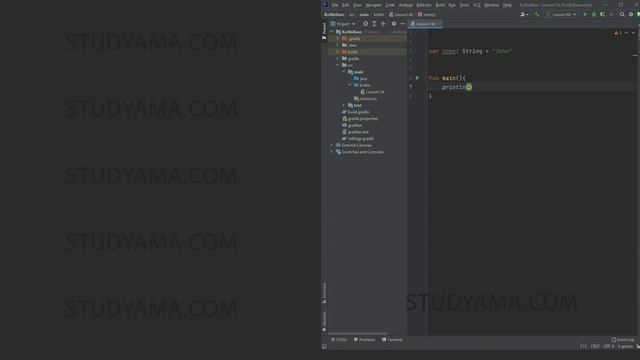
Task: Open the Refactor menu
Action: [x=424, y=5]
